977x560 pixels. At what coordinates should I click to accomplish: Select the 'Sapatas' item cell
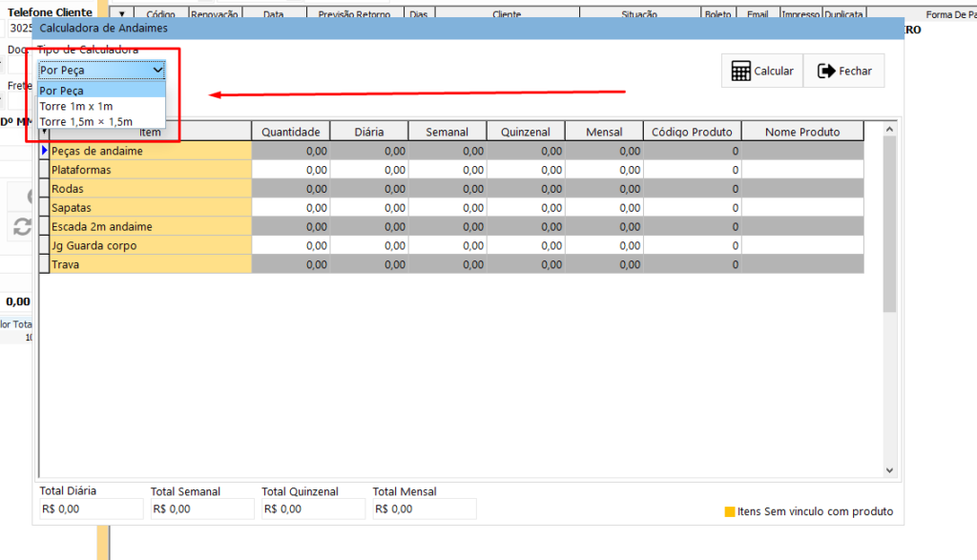click(x=151, y=207)
